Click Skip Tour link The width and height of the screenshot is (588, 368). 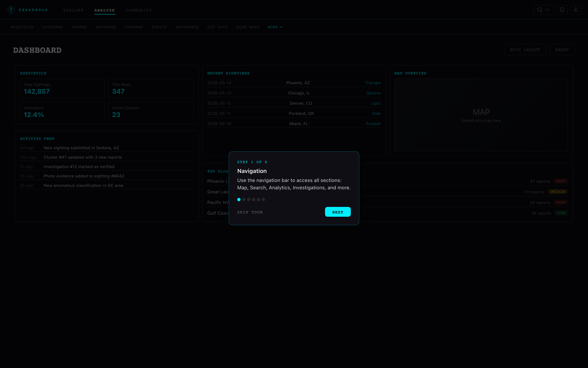250,212
